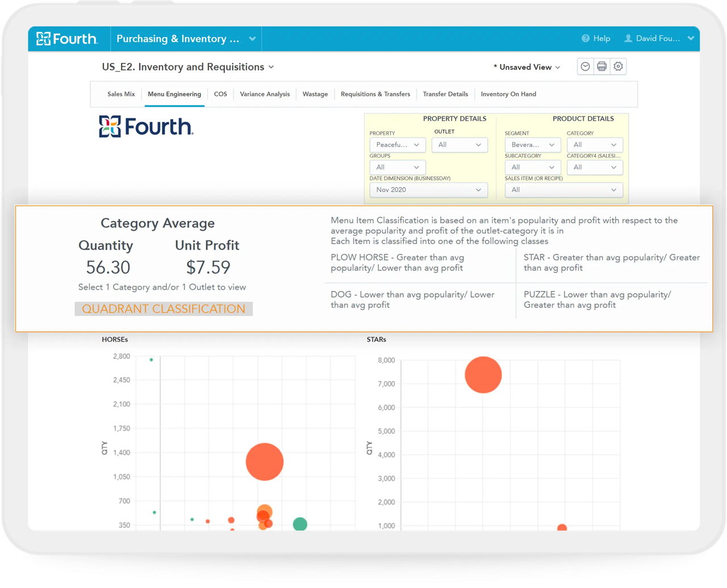
Task: Click the clock schedule icon
Action: pyautogui.click(x=585, y=66)
